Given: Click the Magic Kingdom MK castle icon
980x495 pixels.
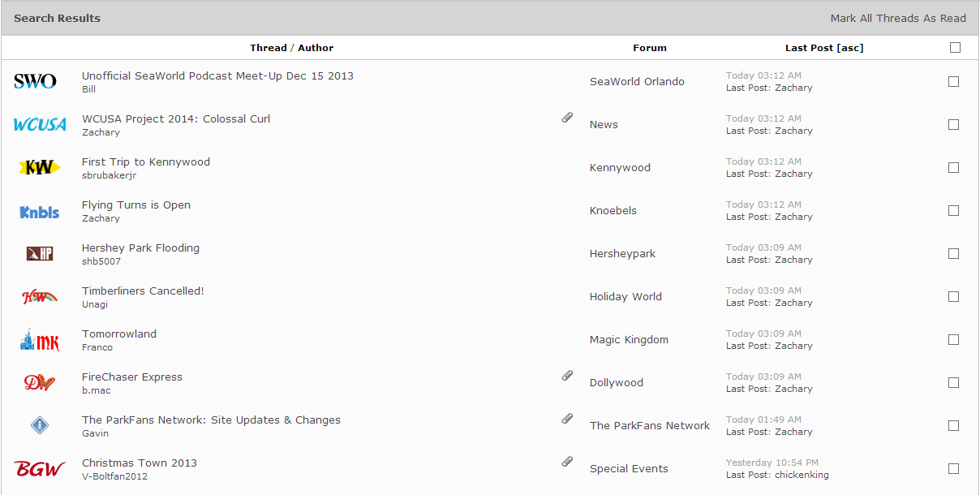Looking at the screenshot, I should click(39, 340).
